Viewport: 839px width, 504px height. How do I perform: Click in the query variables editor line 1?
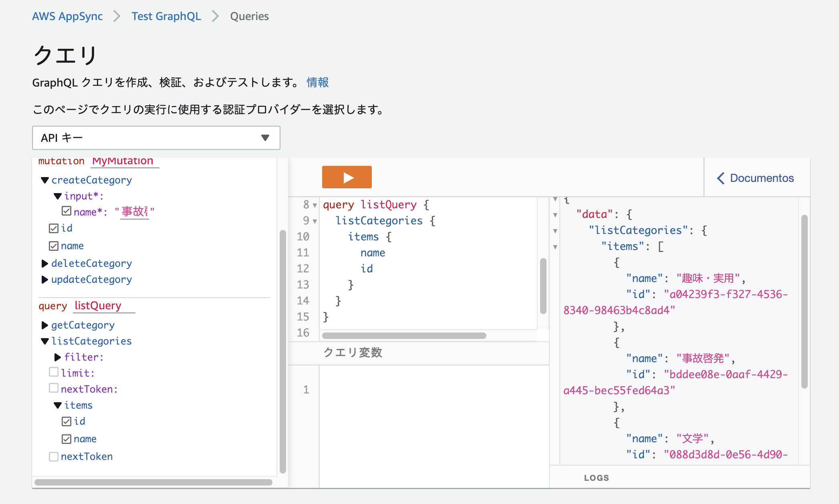point(434,389)
